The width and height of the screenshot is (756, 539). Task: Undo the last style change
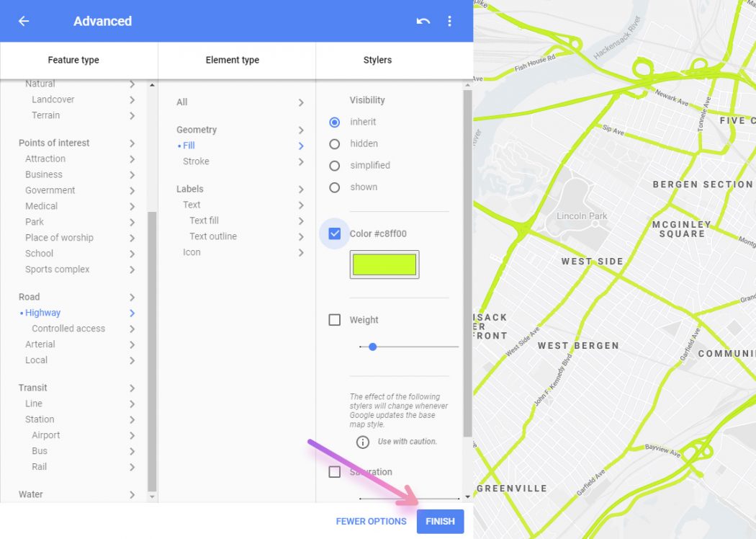[423, 21]
